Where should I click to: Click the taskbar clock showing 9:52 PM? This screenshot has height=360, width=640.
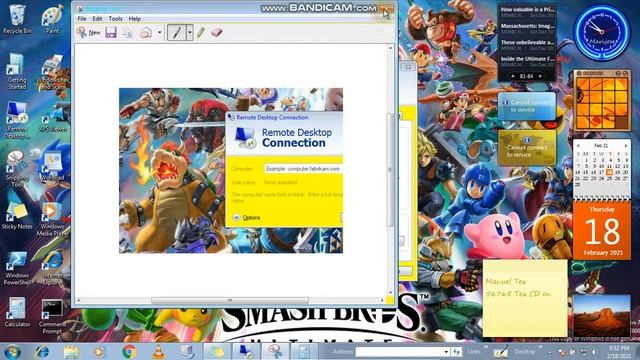tap(619, 352)
